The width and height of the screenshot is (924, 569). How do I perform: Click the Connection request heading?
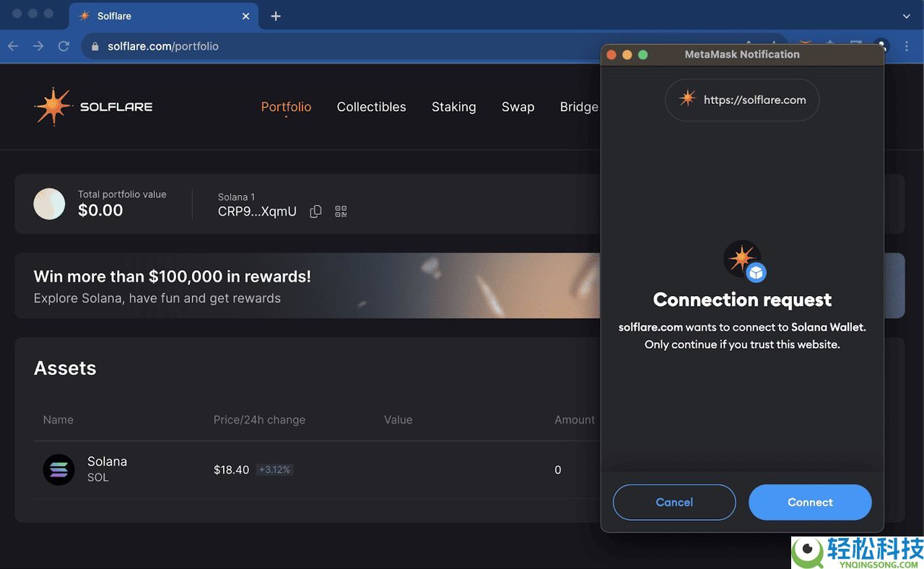coord(742,300)
